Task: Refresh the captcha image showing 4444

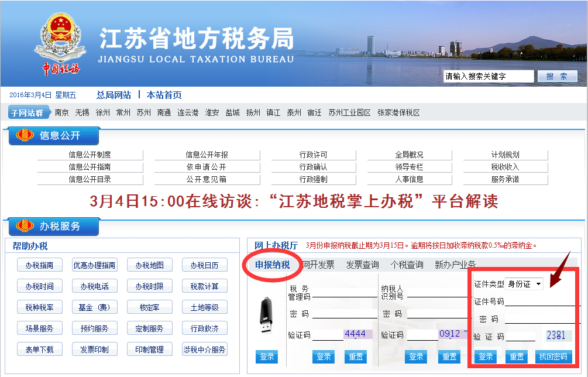Action: [357, 334]
